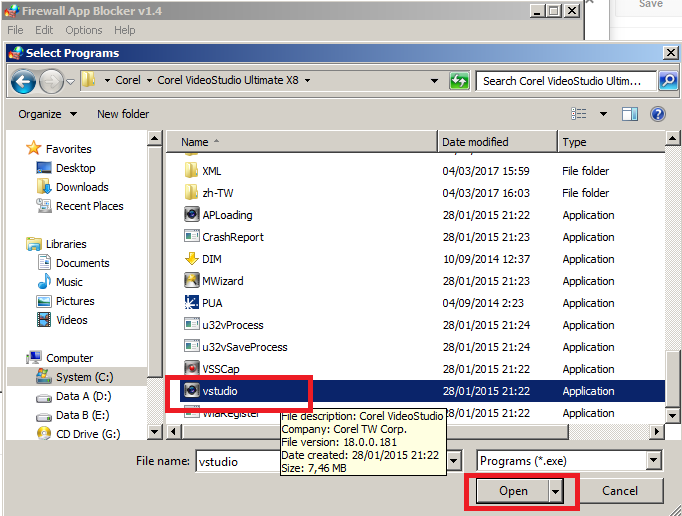The width and height of the screenshot is (682, 516).
Task: Select Favorites in the navigation pane
Action: pyautogui.click(x=59, y=149)
